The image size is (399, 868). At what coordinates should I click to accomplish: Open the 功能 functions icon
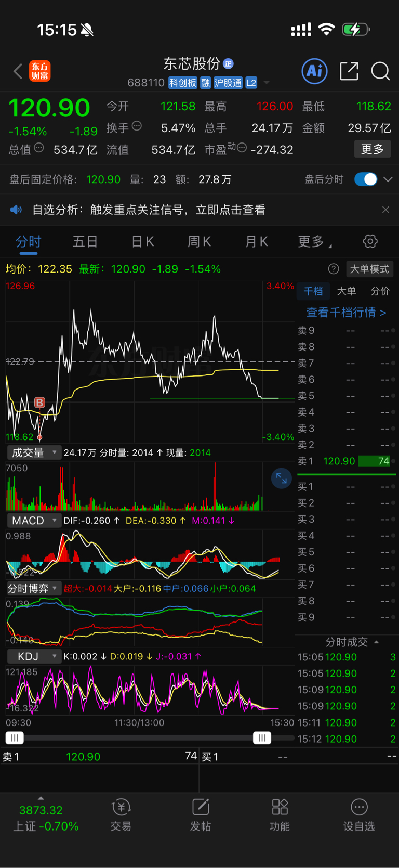280,815
